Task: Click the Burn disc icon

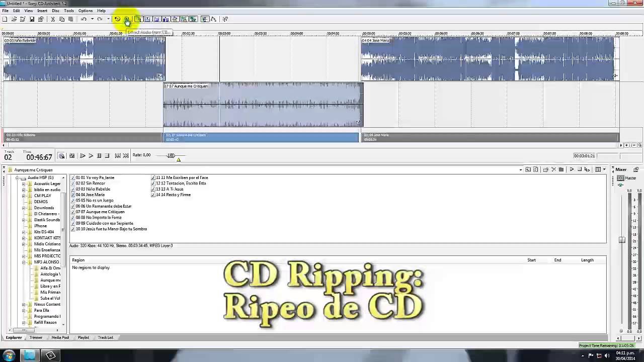Action: coord(117,19)
